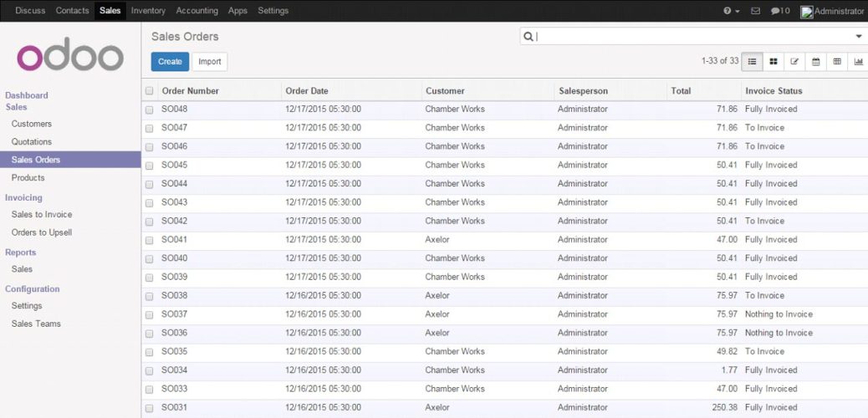Click total 1.77 in SO034 row
This screenshot has height=418, width=868.
pos(730,370)
